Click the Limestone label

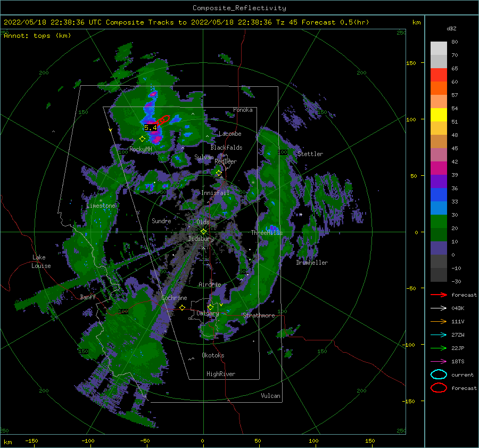pos(101,206)
